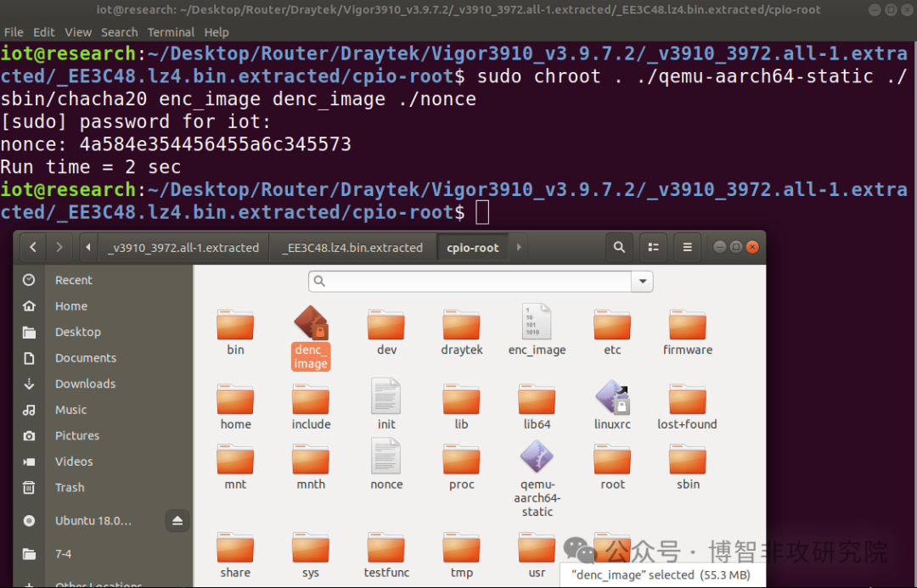Open search filter dropdown arrow

(x=642, y=281)
